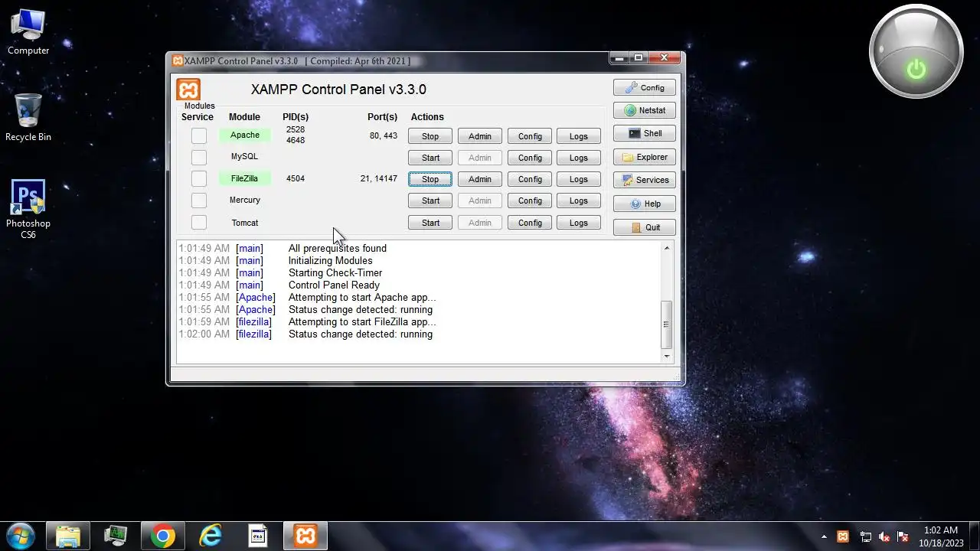This screenshot has width=980, height=551.
Task: Open the Windows Start menu orb
Action: pyautogui.click(x=20, y=536)
